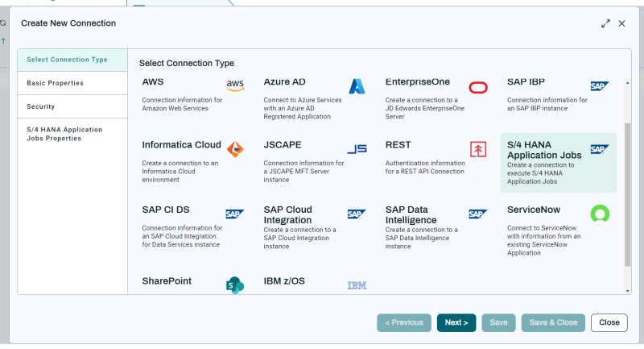Select the Informatica Cloud orange icon
Screen dimensions: 644x349
pyautogui.click(x=235, y=149)
